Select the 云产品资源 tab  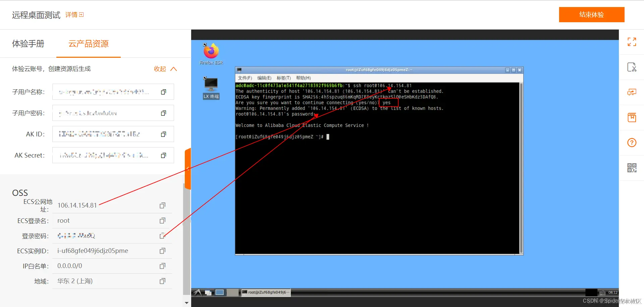[89, 44]
